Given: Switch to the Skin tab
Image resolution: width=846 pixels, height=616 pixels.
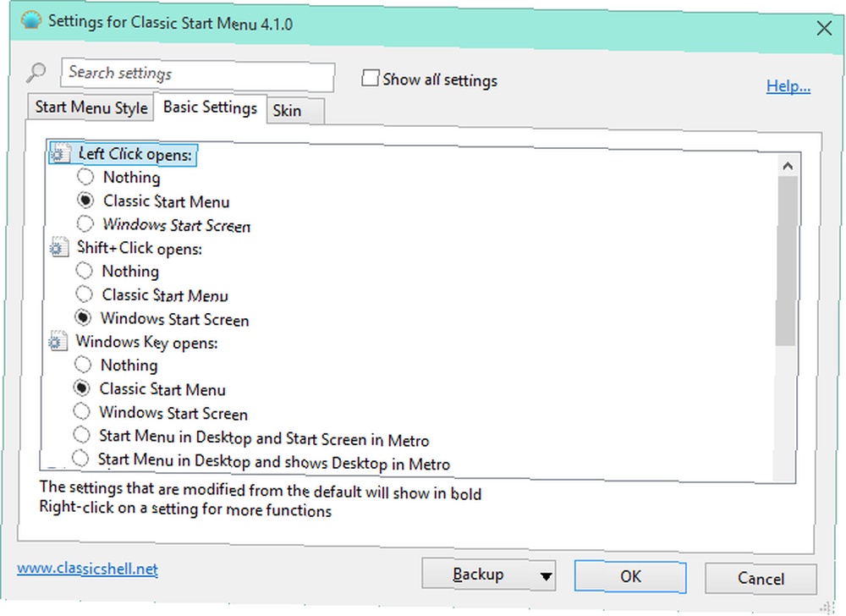Looking at the screenshot, I should point(295,111).
